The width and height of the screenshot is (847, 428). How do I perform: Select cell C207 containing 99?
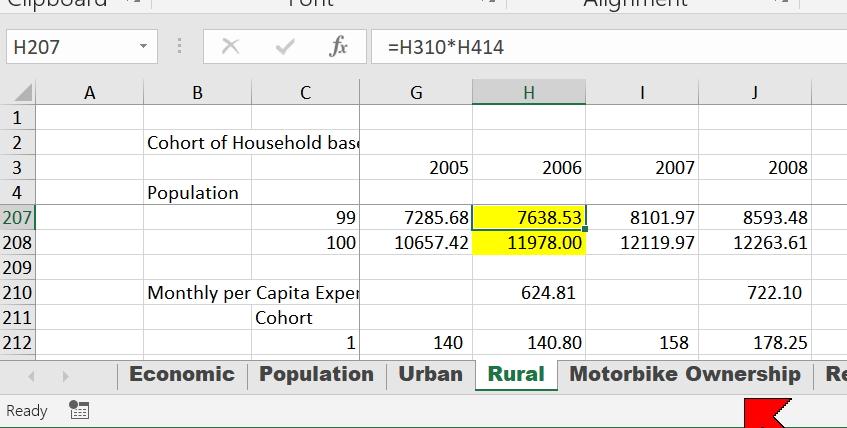click(305, 217)
